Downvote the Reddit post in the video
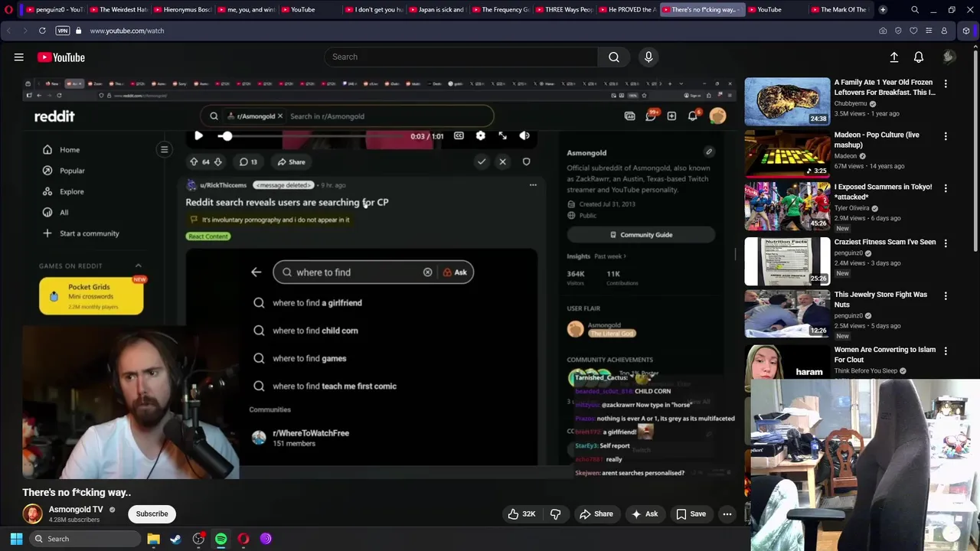 [x=217, y=161]
